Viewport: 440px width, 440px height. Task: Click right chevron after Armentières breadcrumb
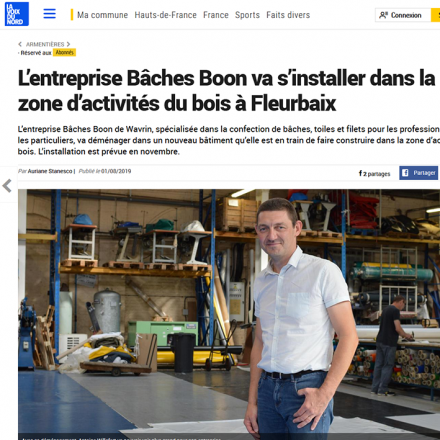tap(68, 44)
